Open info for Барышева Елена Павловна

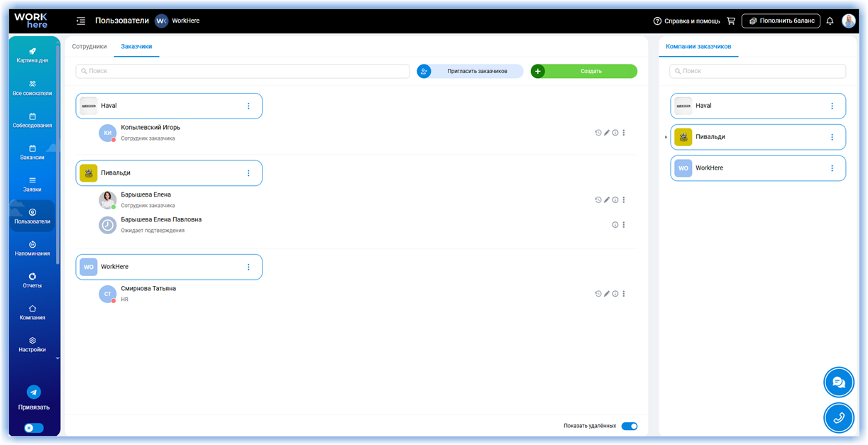pyautogui.click(x=615, y=225)
